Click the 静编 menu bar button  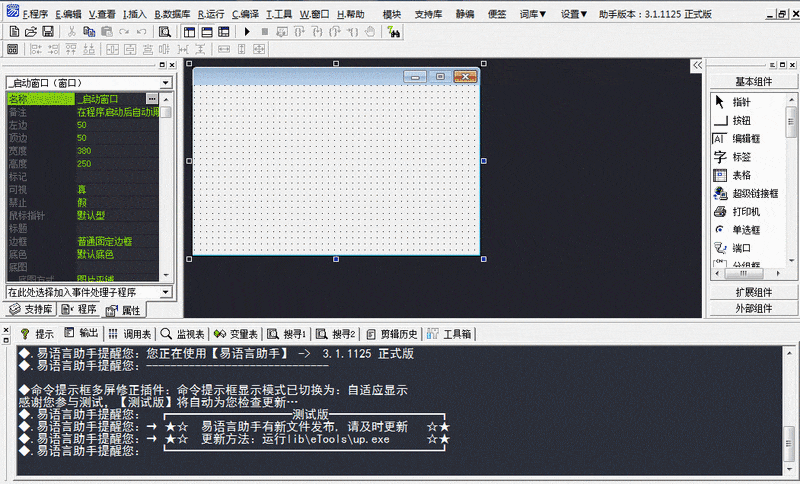465,14
